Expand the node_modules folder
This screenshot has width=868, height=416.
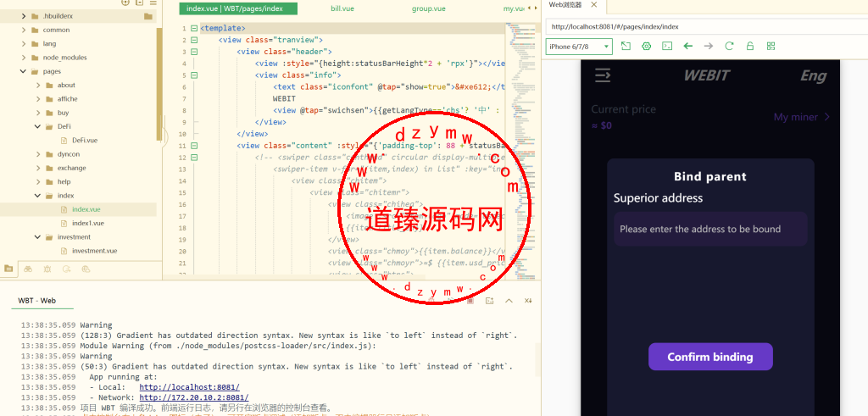coord(23,58)
